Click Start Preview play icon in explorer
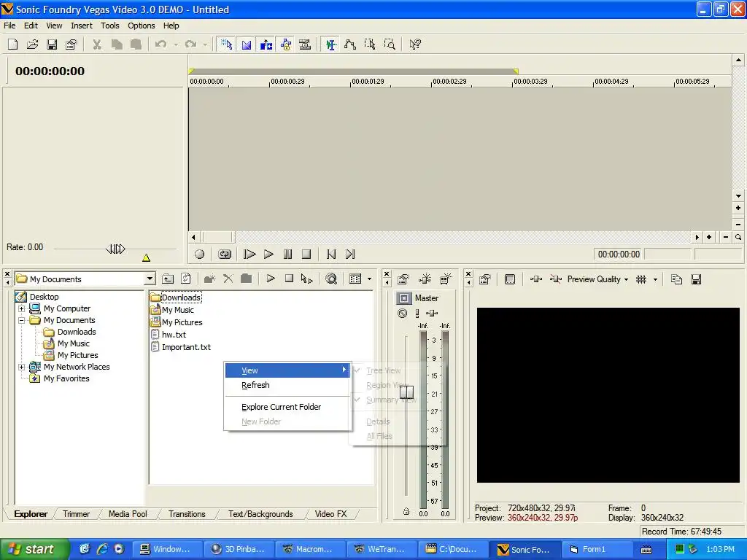 coord(271,279)
